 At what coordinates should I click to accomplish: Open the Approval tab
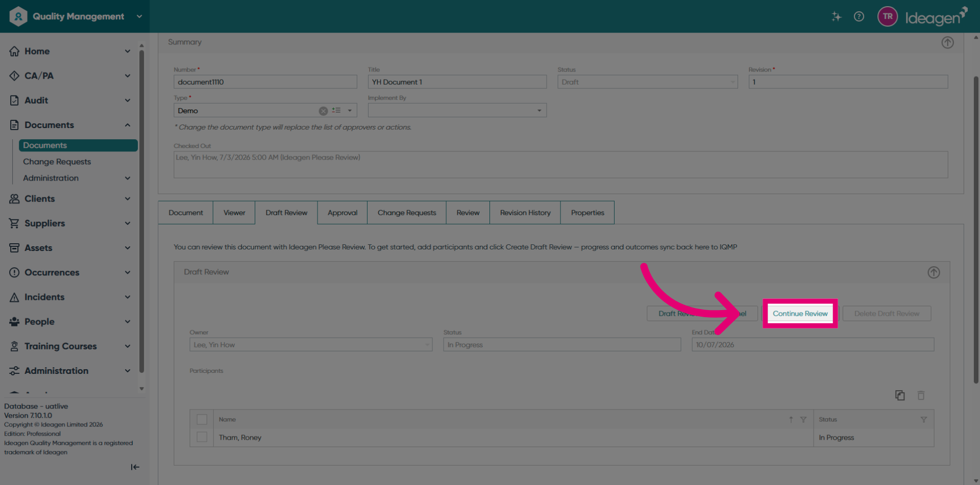click(342, 213)
